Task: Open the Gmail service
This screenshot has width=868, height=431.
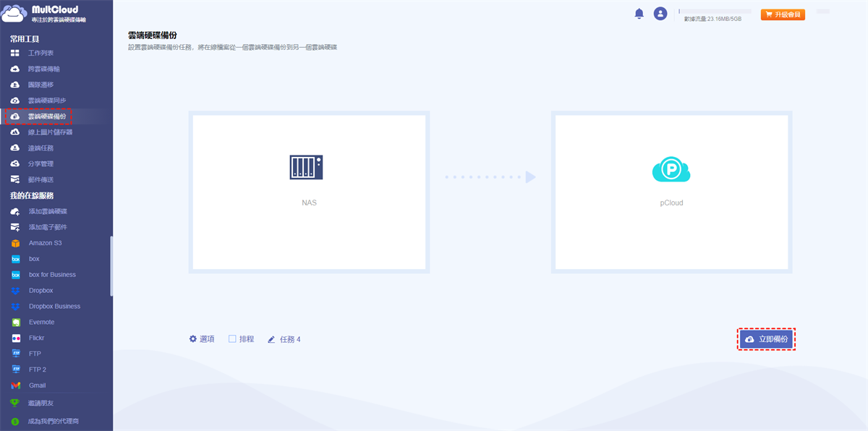Action: click(x=37, y=385)
